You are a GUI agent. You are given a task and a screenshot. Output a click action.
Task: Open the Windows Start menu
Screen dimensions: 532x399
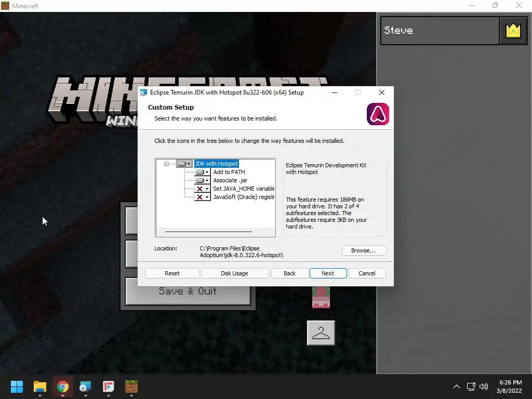coord(17,387)
